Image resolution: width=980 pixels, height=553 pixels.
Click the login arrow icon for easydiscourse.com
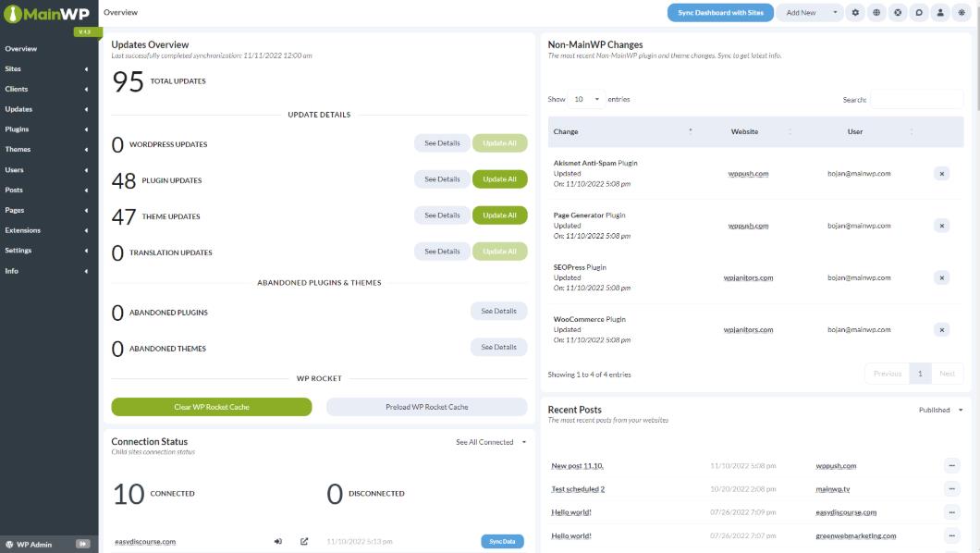277,542
